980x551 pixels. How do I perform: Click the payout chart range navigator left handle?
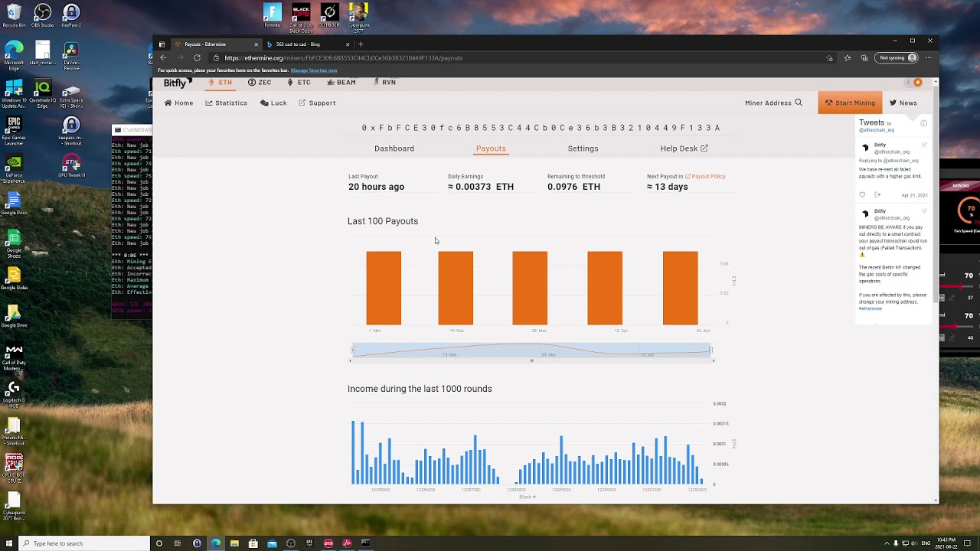pyautogui.click(x=352, y=350)
